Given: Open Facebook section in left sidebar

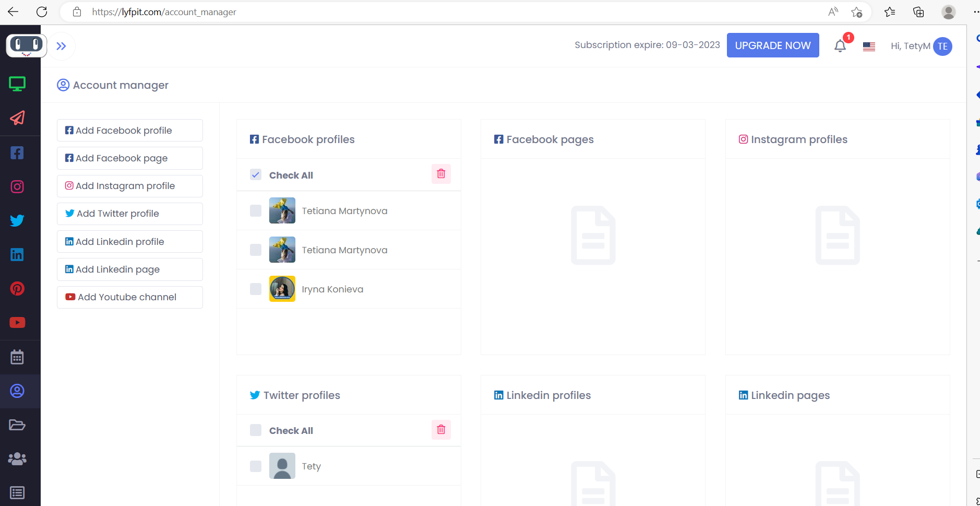Looking at the screenshot, I should point(17,152).
